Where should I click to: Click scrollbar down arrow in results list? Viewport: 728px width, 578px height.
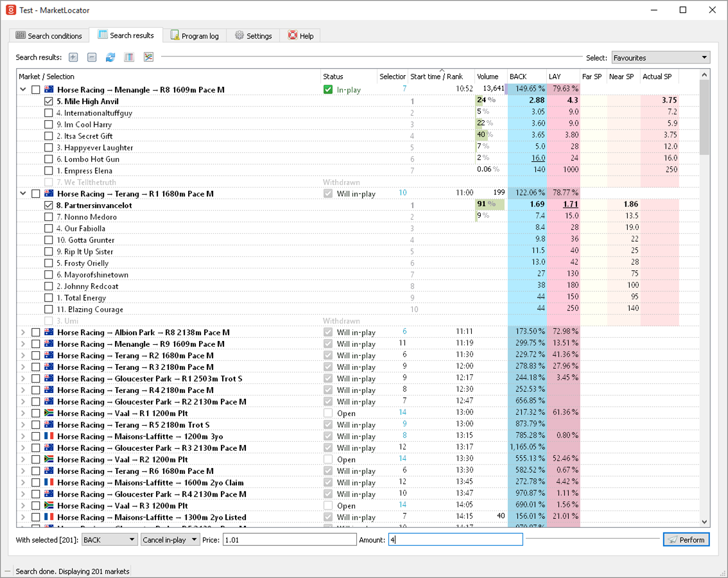[x=704, y=521]
